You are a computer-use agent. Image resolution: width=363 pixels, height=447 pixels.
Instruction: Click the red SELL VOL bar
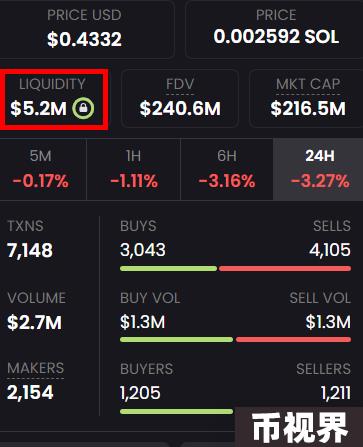coord(293,340)
